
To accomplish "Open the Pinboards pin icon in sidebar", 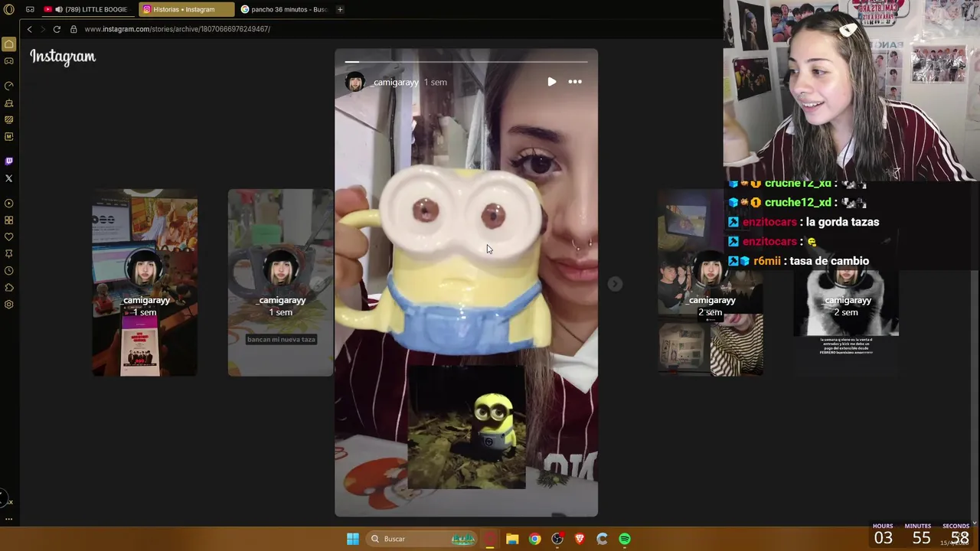I will (9, 254).
